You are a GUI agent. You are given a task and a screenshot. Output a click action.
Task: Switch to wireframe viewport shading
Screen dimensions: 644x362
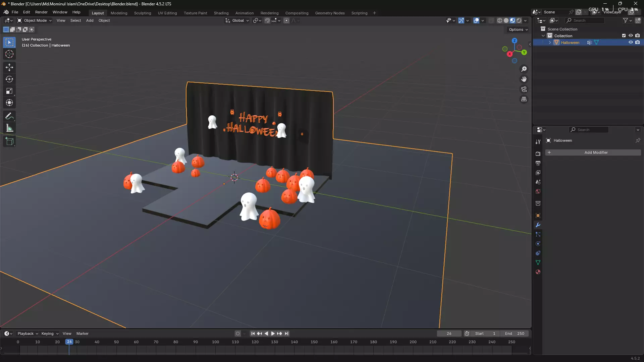pos(500,20)
